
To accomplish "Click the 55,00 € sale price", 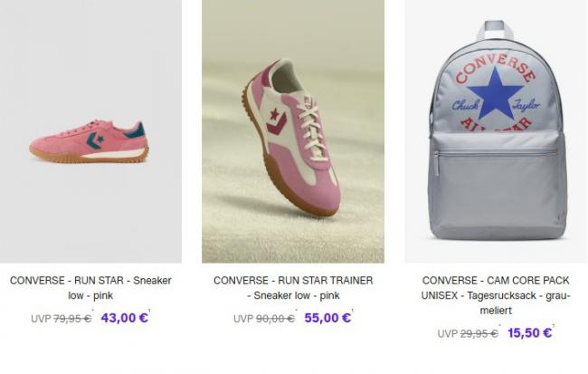I will [x=327, y=318].
